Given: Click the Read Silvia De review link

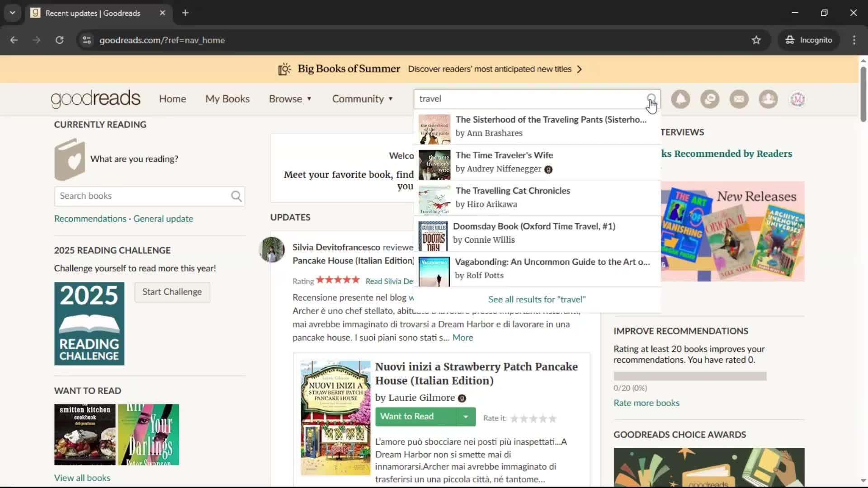Looking at the screenshot, I should [x=389, y=282].
